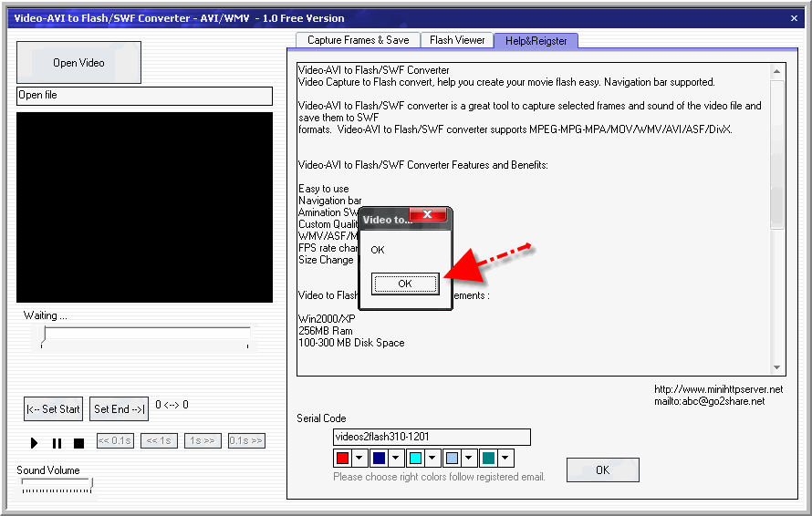The height and width of the screenshot is (516, 812).
Task: Open the light blue color dropdown
Action: click(469, 458)
